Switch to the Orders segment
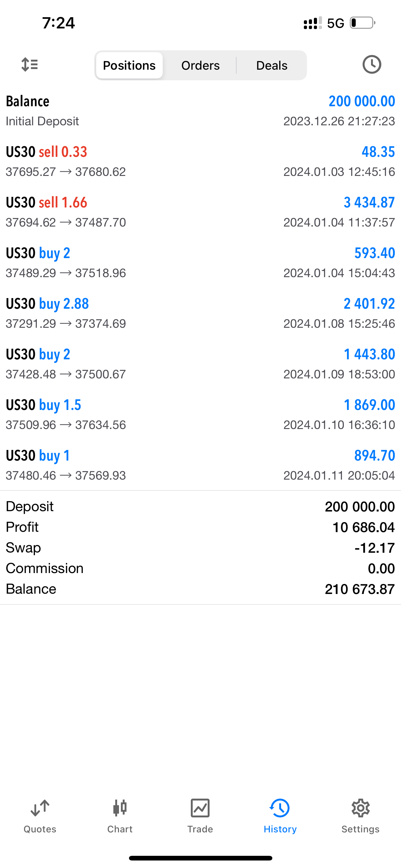The height and width of the screenshot is (868, 401). (x=200, y=65)
